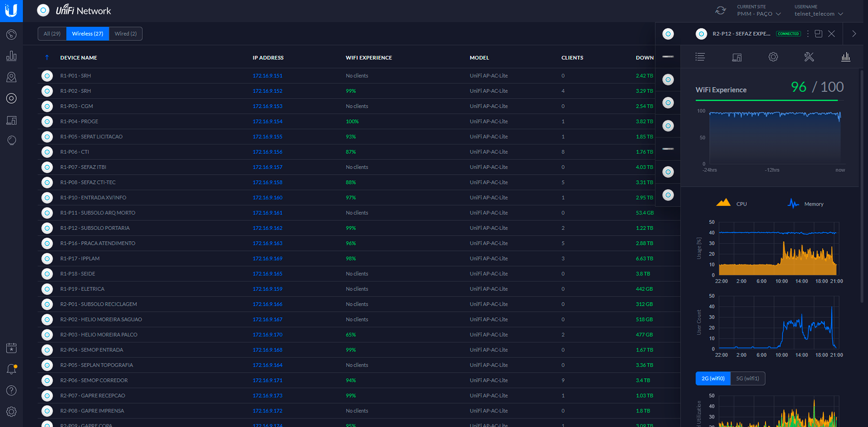Click the 65% WiFi experience value
Viewport: 868px width, 427px height.
point(351,335)
